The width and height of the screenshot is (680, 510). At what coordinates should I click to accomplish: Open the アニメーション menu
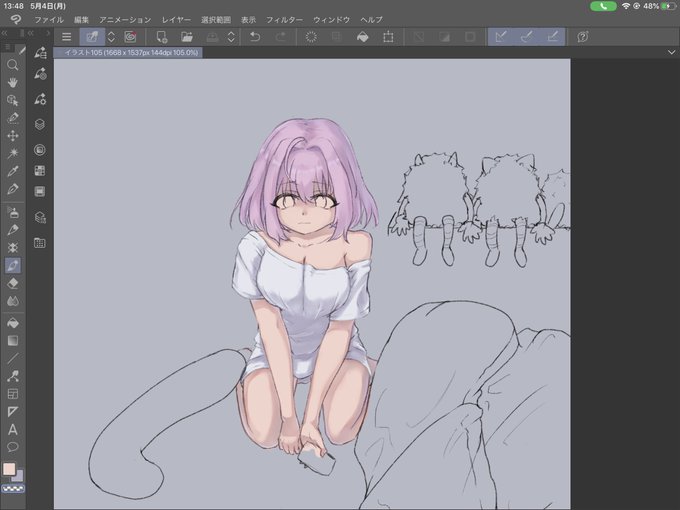pyautogui.click(x=125, y=20)
